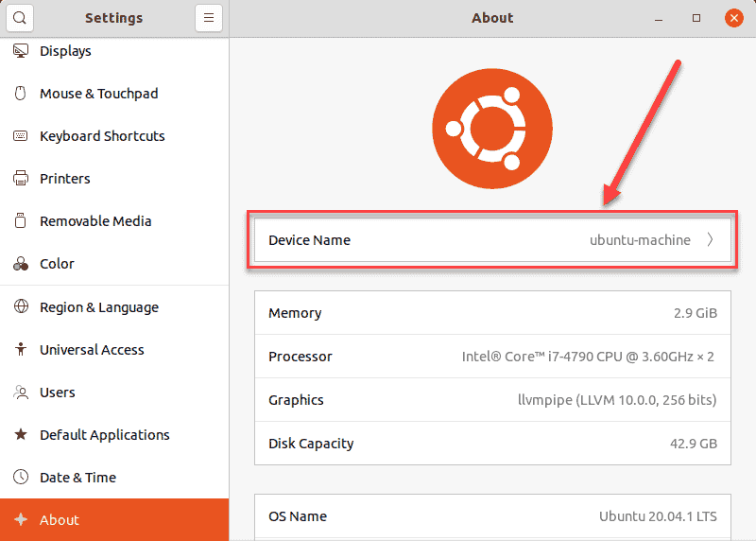Select Removable Media in sidebar
The height and width of the screenshot is (541, 756).
pyautogui.click(x=114, y=220)
